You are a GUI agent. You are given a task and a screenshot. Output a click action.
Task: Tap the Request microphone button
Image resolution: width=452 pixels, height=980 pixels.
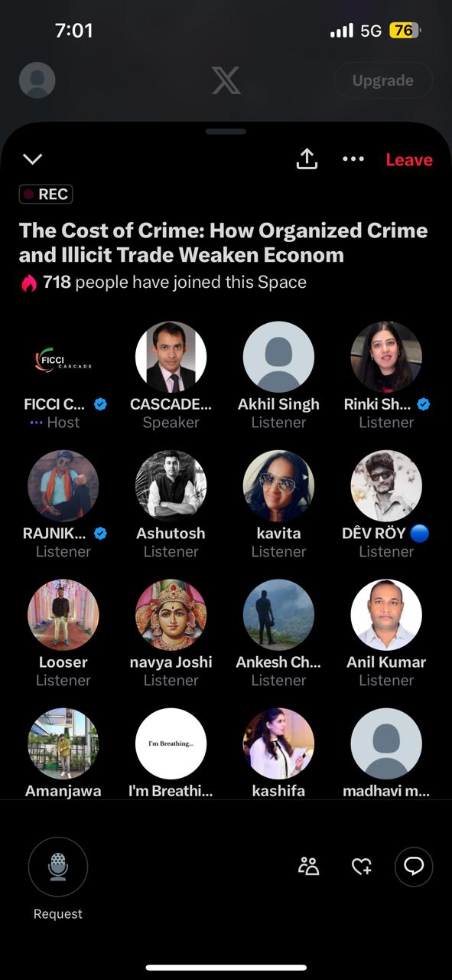[x=58, y=867]
